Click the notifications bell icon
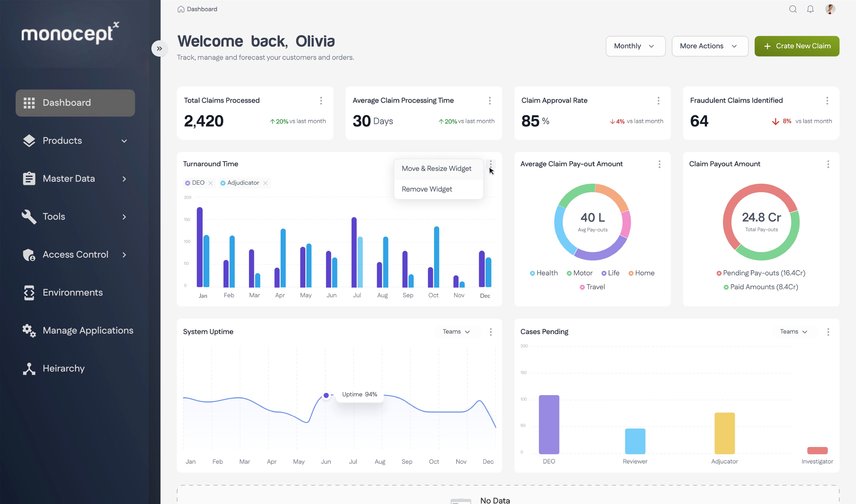Image resolution: width=856 pixels, height=504 pixels. [810, 9]
